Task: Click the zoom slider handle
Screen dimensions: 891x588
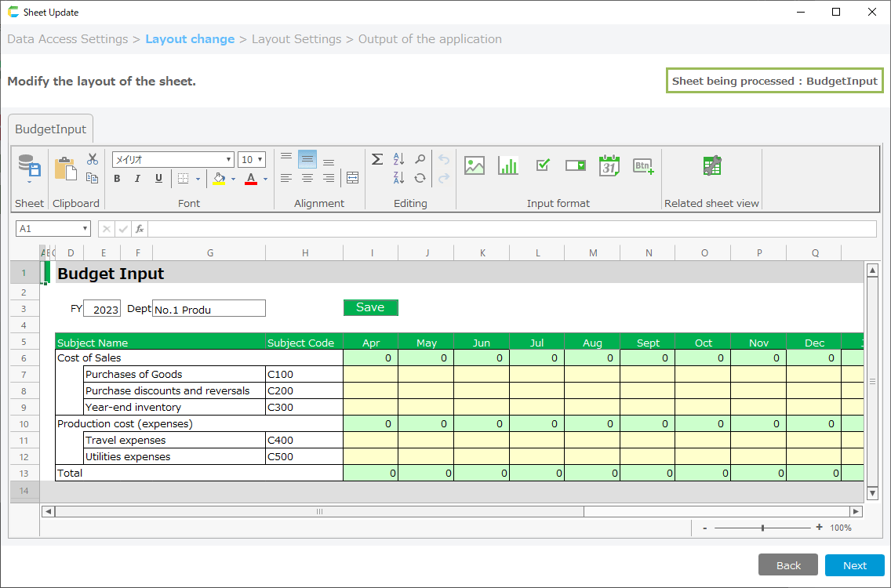Action: coord(762,528)
